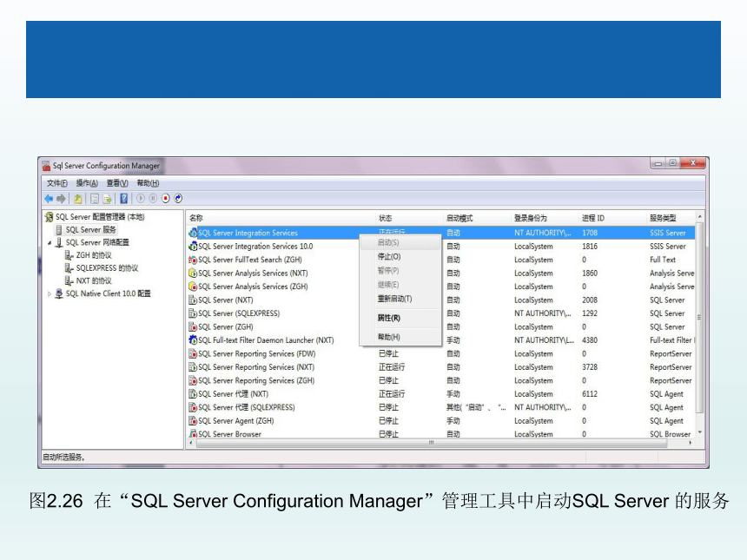
Task: Click the Show/Hide console tree toolbar icon
Action: (95, 199)
